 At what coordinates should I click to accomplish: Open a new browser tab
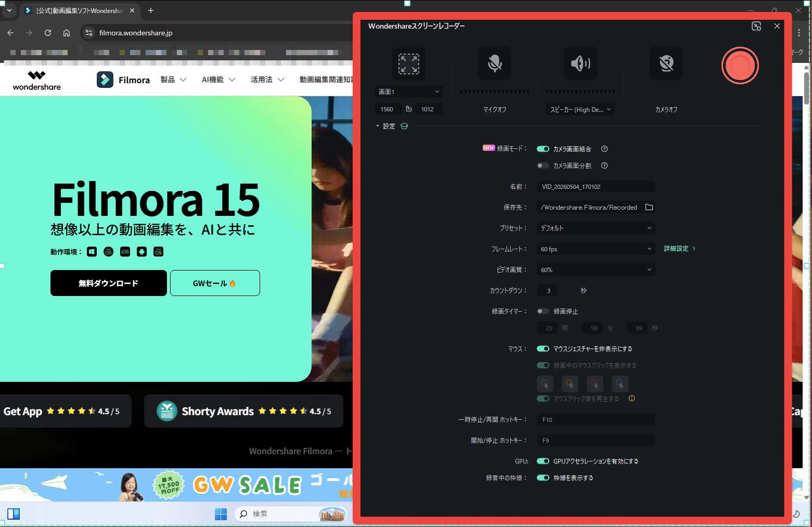pos(151,10)
